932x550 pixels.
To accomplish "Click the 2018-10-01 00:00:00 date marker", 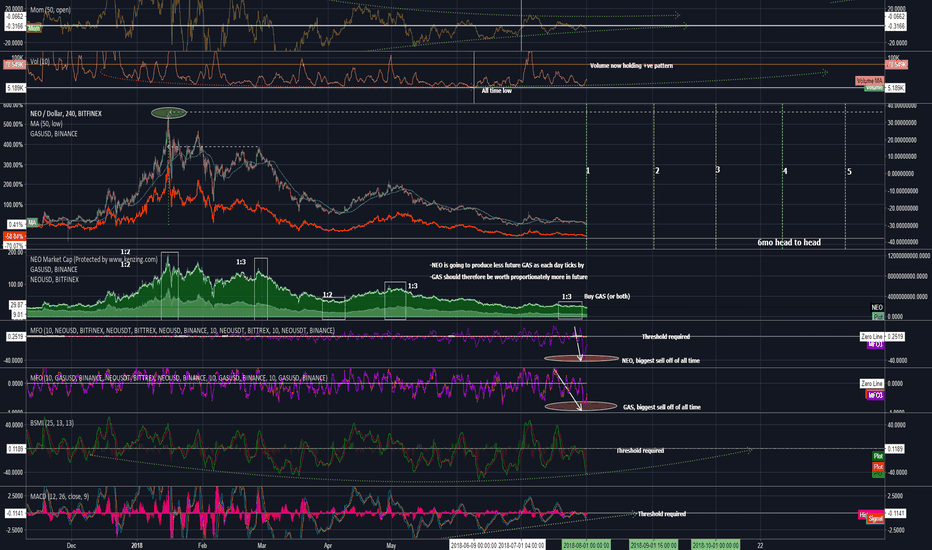I will [x=715, y=545].
